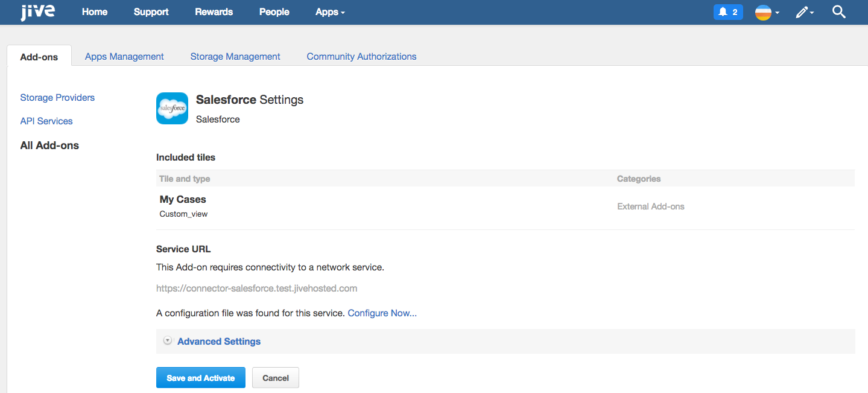This screenshot has height=393, width=868.
Task: Click the Service URL heading
Action: 183,249
